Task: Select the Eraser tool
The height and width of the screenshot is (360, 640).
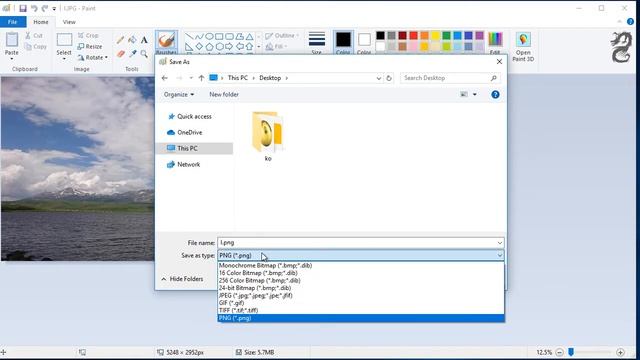Action: (120, 53)
